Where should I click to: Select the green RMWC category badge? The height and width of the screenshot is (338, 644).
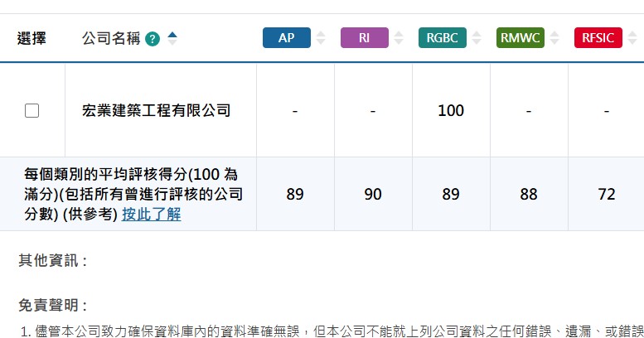[521, 38]
